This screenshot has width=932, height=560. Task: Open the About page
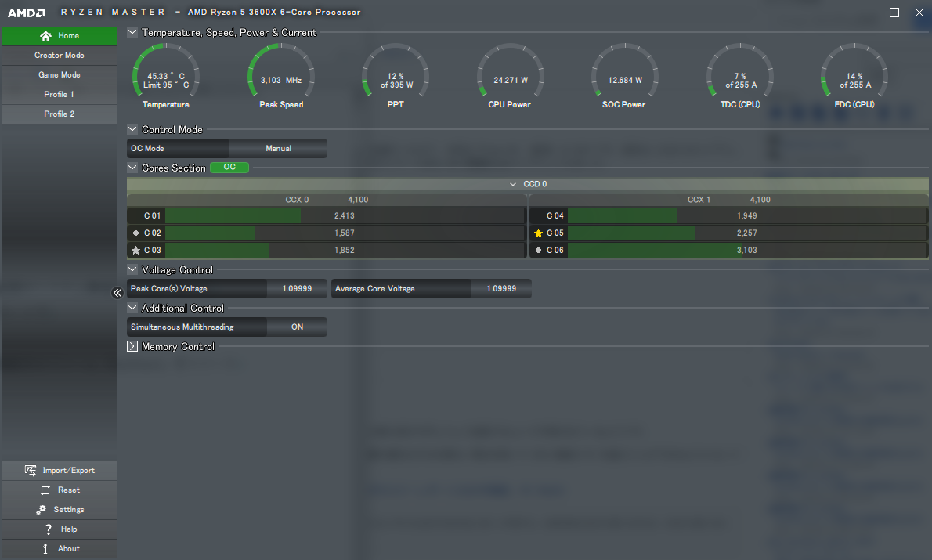(x=59, y=549)
